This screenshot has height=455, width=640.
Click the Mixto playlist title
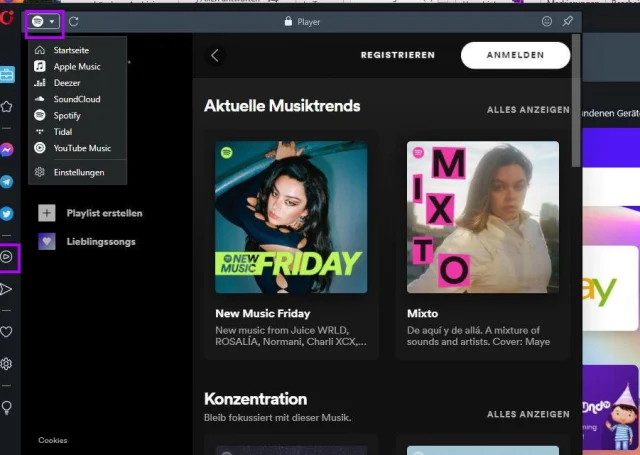point(422,313)
